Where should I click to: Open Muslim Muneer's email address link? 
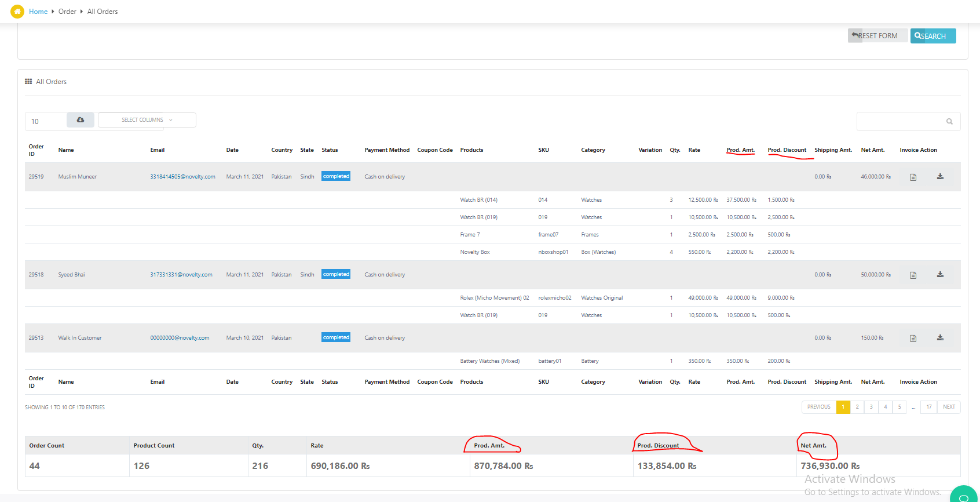tap(182, 177)
